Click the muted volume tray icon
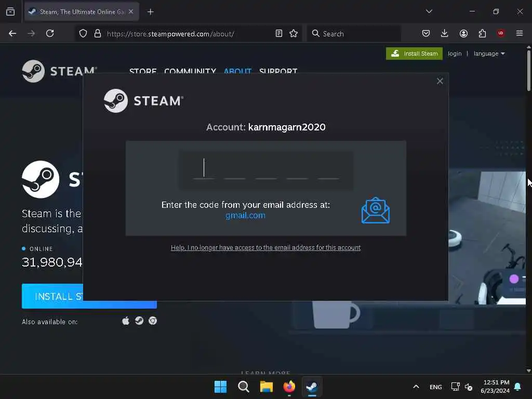532x399 pixels. (x=469, y=387)
